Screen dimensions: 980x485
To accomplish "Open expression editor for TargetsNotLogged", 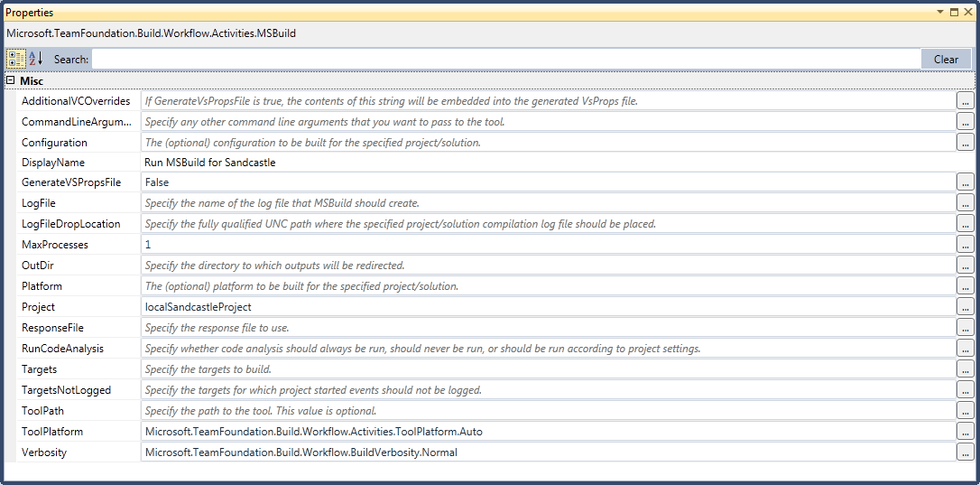I will point(965,390).
